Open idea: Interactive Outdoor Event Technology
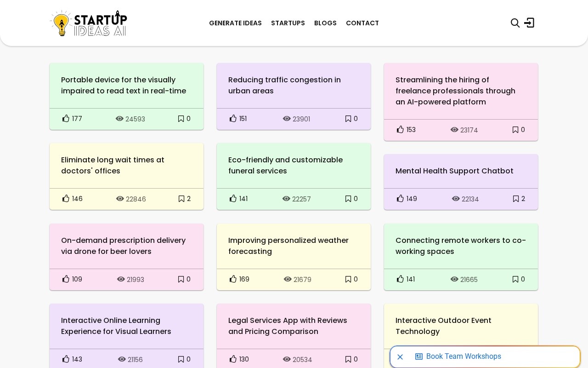 point(443,326)
